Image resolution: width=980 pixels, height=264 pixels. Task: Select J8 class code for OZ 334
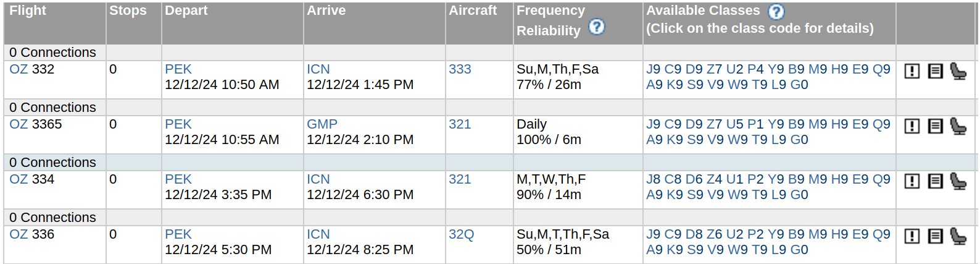pyautogui.click(x=653, y=179)
